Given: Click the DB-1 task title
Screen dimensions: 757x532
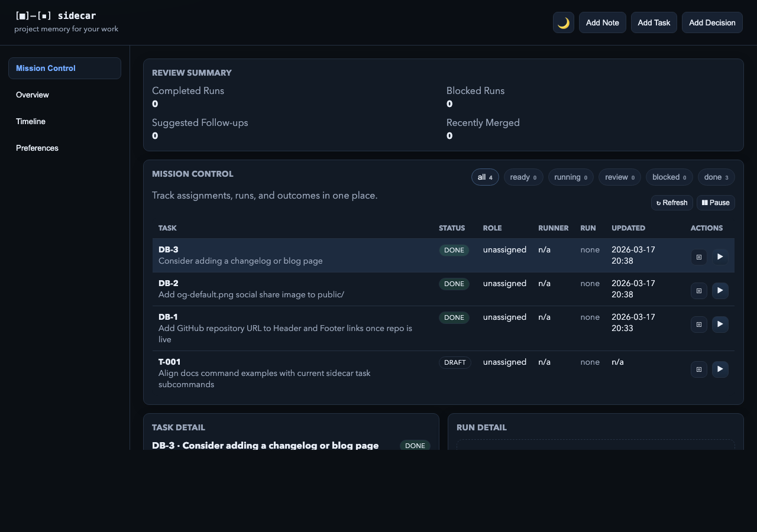Looking at the screenshot, I should coord(168,317).
